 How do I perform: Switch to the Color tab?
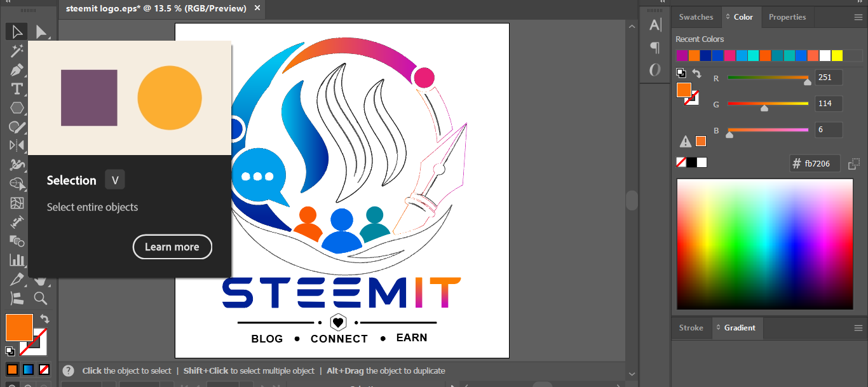tap(742, 17)
